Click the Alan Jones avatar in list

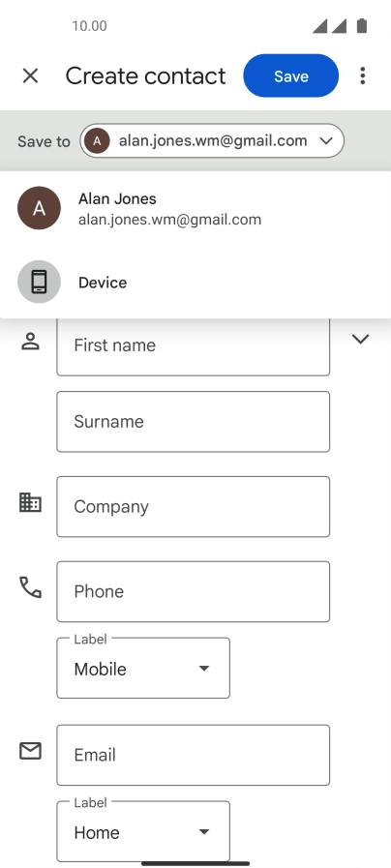[x=39, y=208]
